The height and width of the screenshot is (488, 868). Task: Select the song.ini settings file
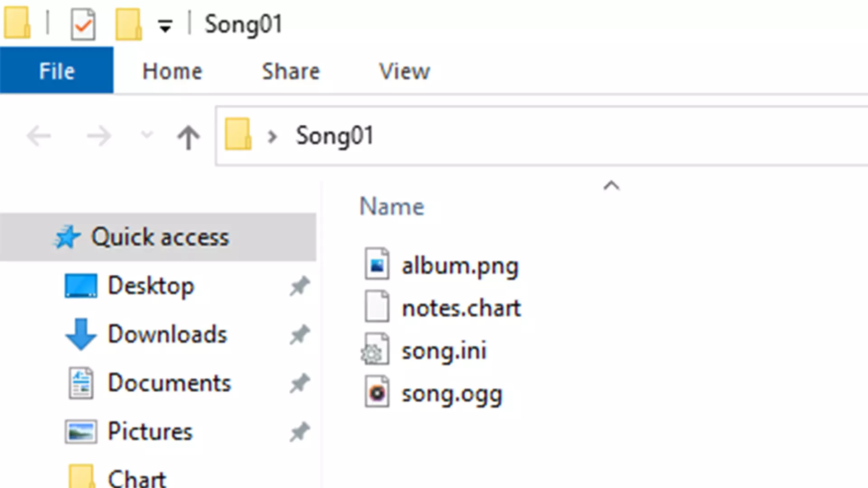click(443, 351)
